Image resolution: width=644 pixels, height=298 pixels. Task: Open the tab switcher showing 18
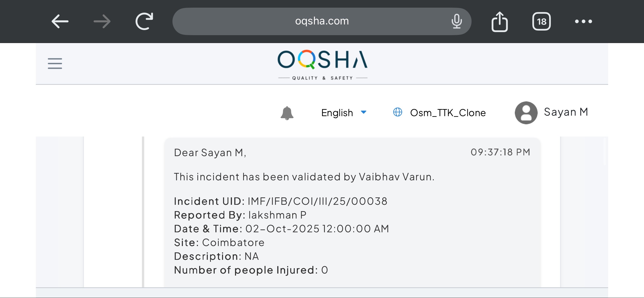click(x=541, y=21)
